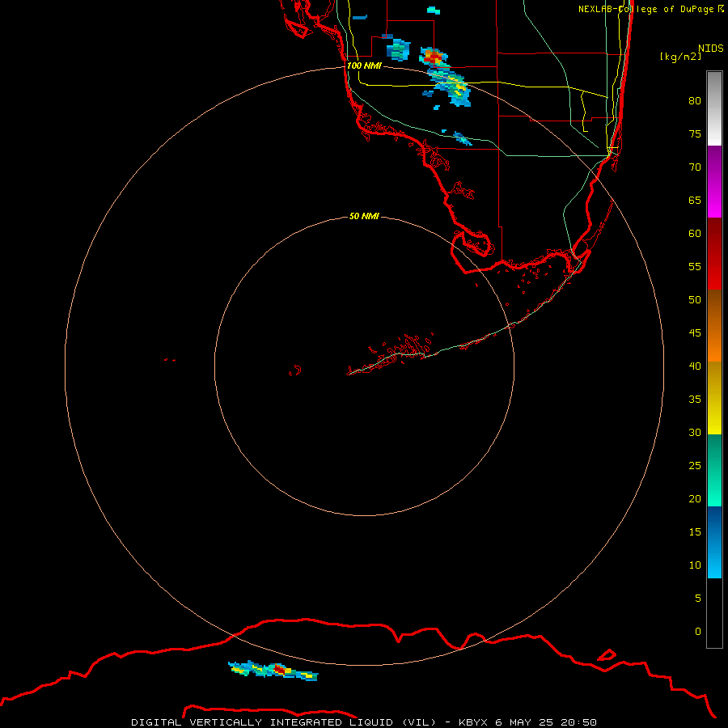The height and width of the screenshot is (728, 728).
Task: Click the 5 value on the VIL scale
Action: click(698, 599)
